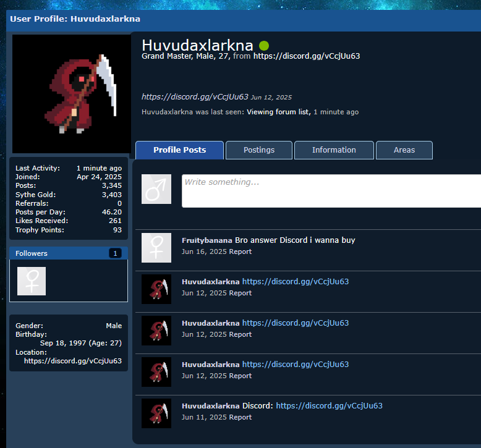Click the Jun 16, 2025 post date
The height and width of the screenshot is (448, 481).
(x=204, y=251)
